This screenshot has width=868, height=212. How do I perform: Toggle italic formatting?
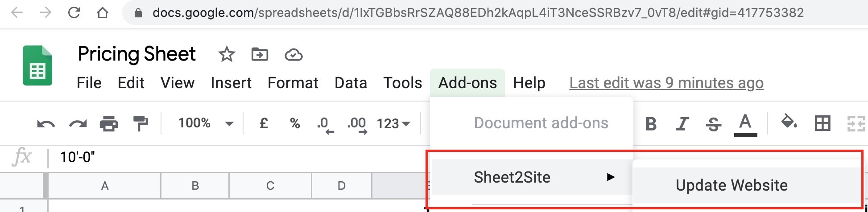pos(682,124)
